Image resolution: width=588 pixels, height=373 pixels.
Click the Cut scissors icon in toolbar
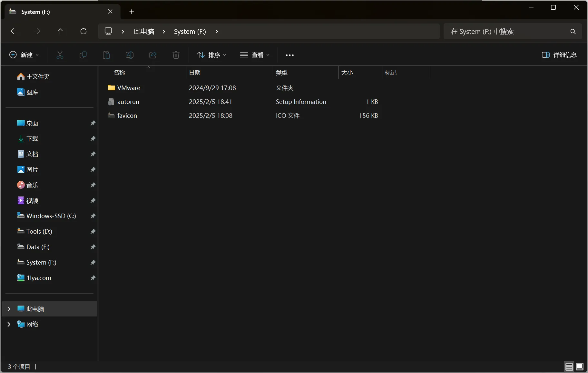tap(60, 55)
